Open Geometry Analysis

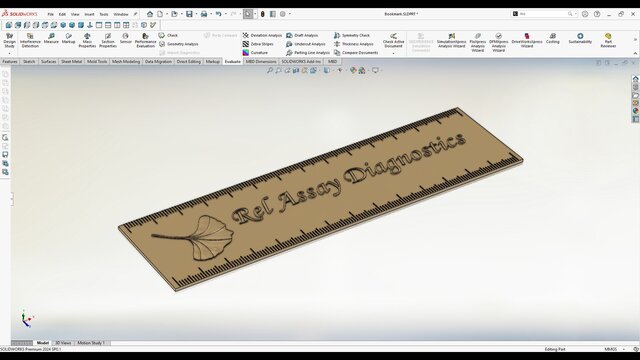click(179, 44)
